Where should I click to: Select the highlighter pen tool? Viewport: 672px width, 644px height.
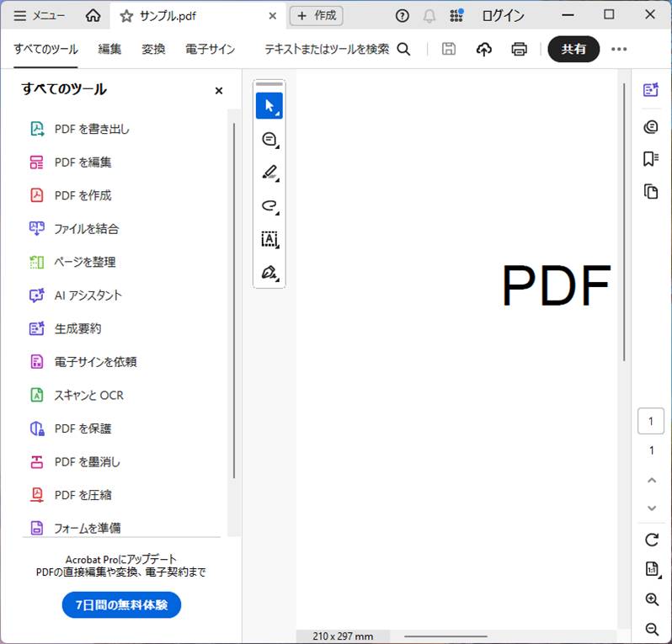point(269,173)
